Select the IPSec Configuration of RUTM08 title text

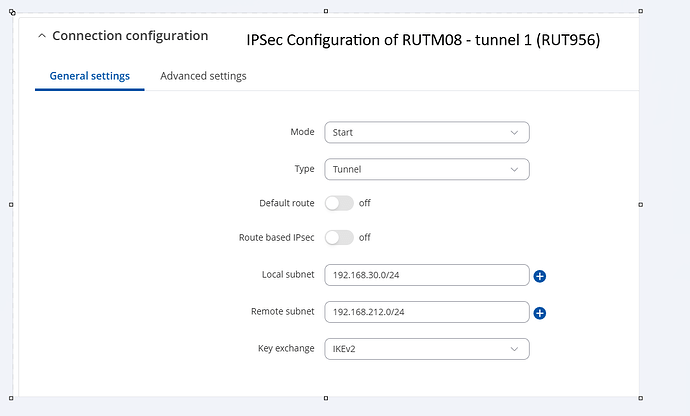coord(423,39)
